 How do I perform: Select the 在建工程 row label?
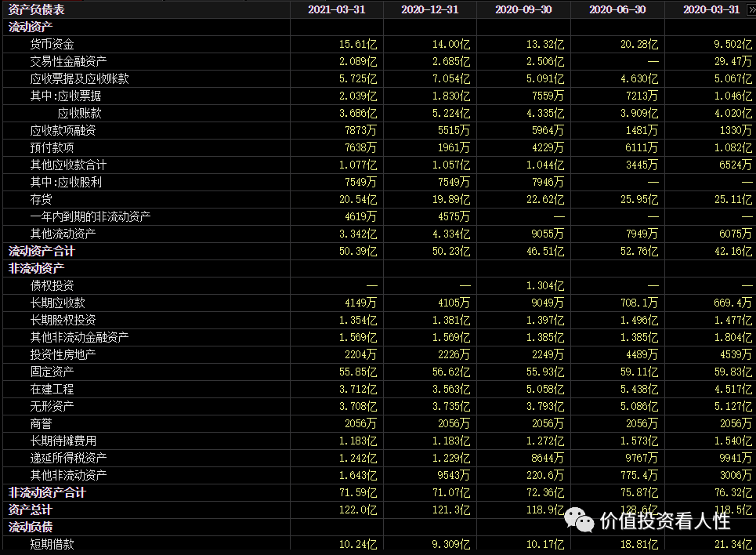pos(52,390)
